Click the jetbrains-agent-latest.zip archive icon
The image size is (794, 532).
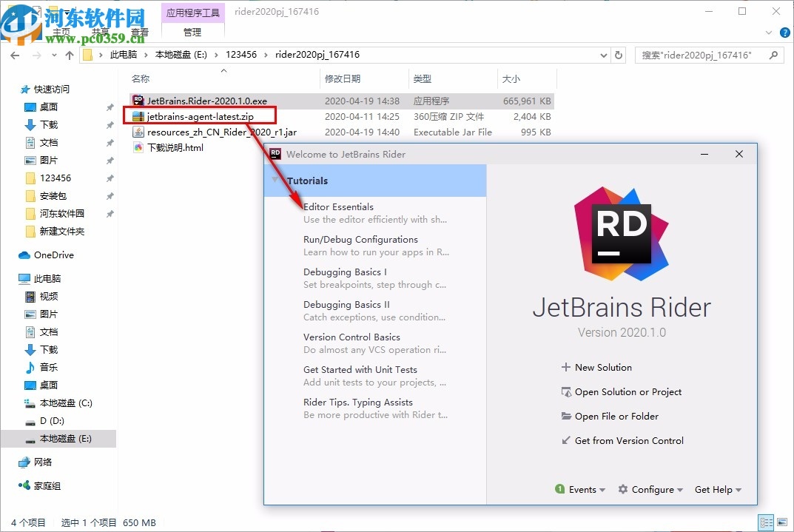coord(138,116)
